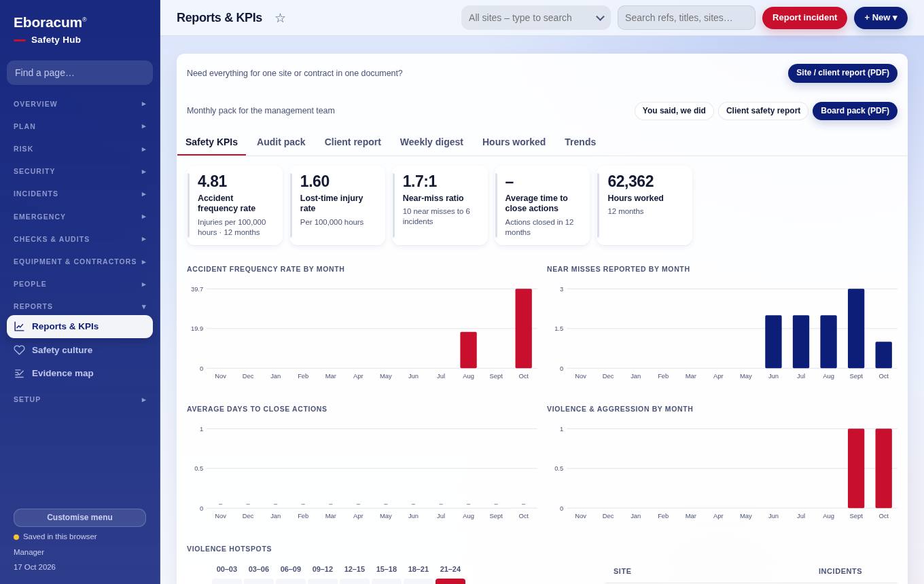The image size is (924, 584).
Task: Click the Saved in this browser status
Action: [55, 536]
